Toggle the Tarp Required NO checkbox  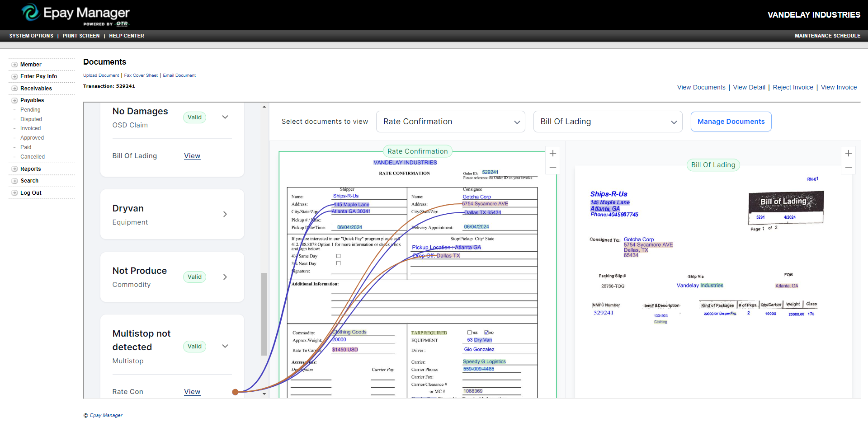[486, 333]
